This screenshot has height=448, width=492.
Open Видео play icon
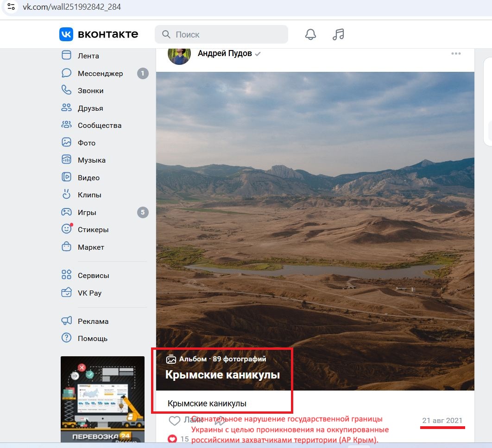pos(67,177)
